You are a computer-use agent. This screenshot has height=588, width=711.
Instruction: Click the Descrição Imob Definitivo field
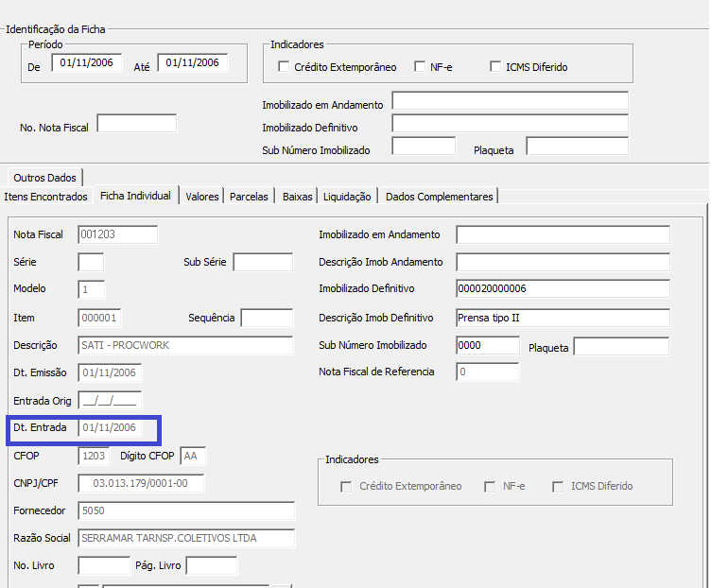click(x=562, y=318)
